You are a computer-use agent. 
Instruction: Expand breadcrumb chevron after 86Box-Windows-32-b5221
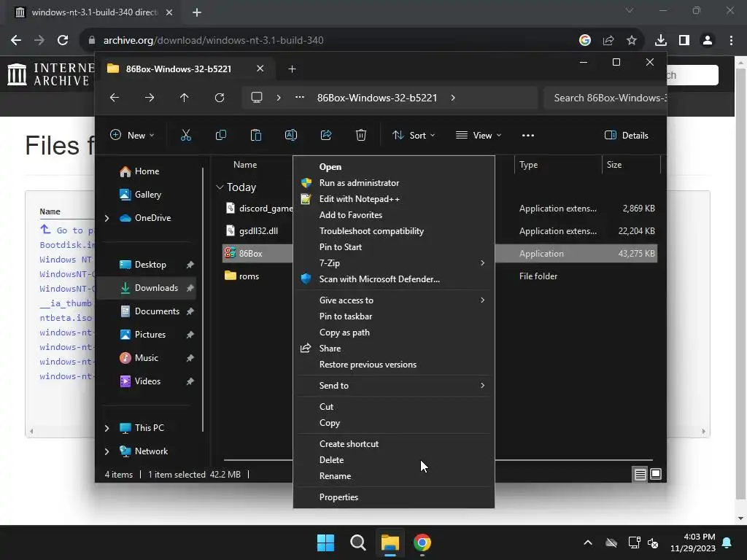(x=452, y=98)
